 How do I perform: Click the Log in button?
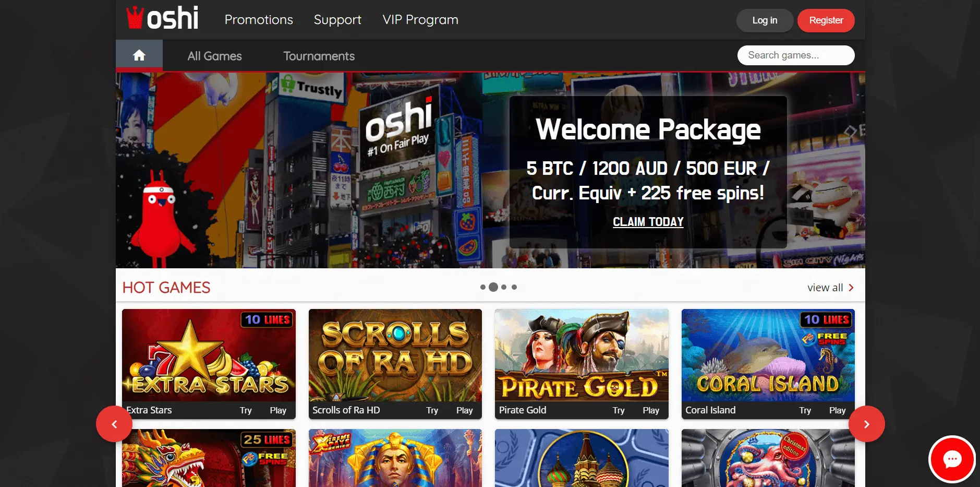(765, 20)
